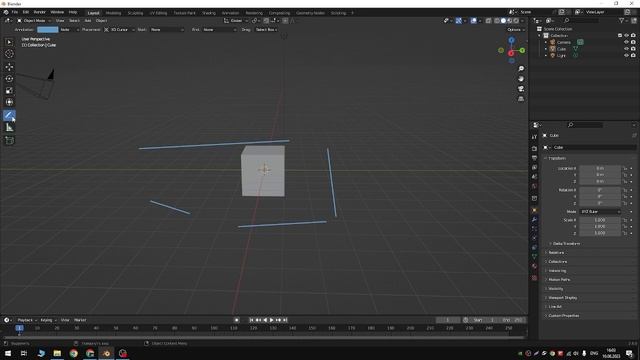Viewport: 640px width, 360px height.
Task: Select the Add Cube tool
Action: click(x=9, y=140)
